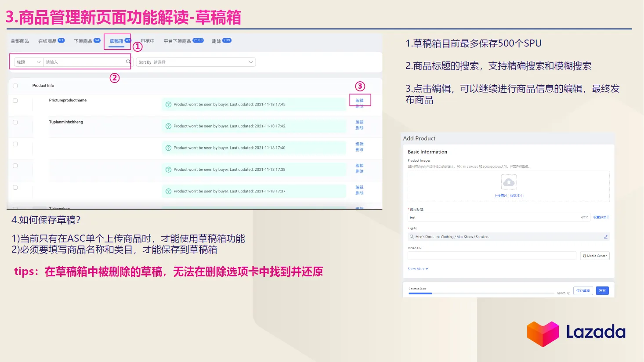This screenshot has height=362, width=644.
Task: Click the pencil edit icon beside the category path
Action: click(606, 236)
